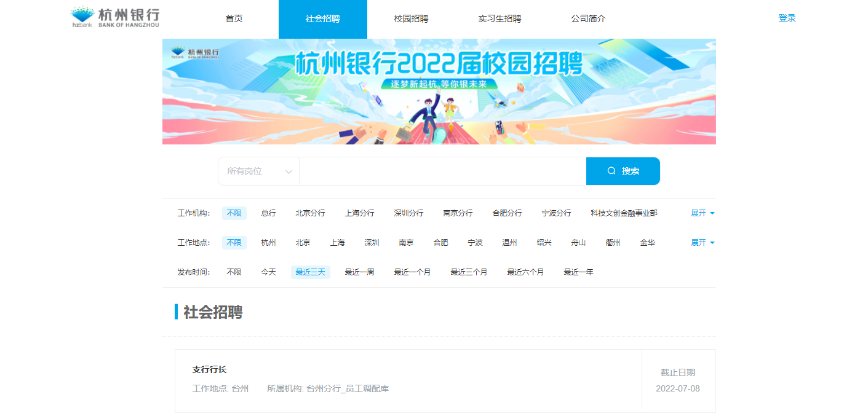Filter 工作地点 by 衢州
The image size is (868, 413).
click(x=613, y=243)
